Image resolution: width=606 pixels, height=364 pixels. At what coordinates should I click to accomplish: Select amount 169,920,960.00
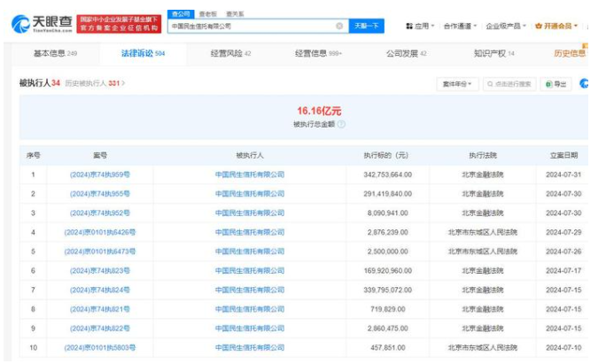tap(388, 271)
